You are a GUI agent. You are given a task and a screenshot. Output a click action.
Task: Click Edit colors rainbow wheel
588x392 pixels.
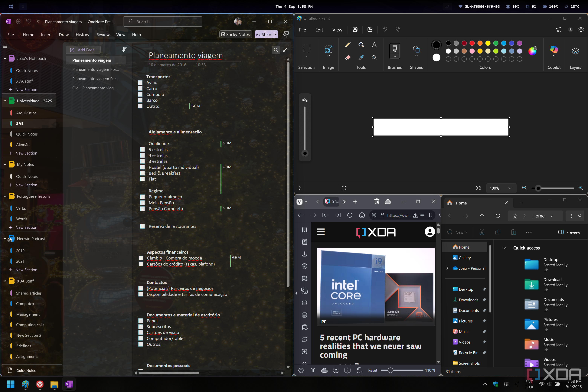(x=532, y=51)
